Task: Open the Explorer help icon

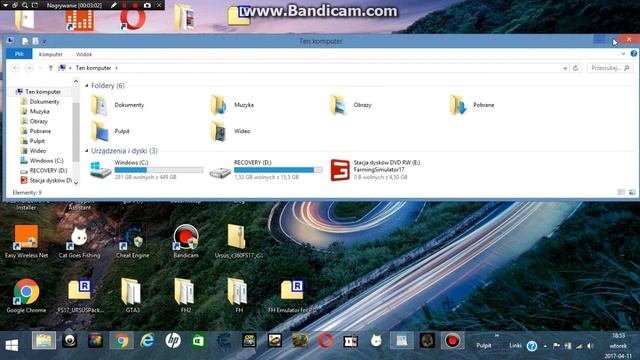Action: (x=633, y=54)
